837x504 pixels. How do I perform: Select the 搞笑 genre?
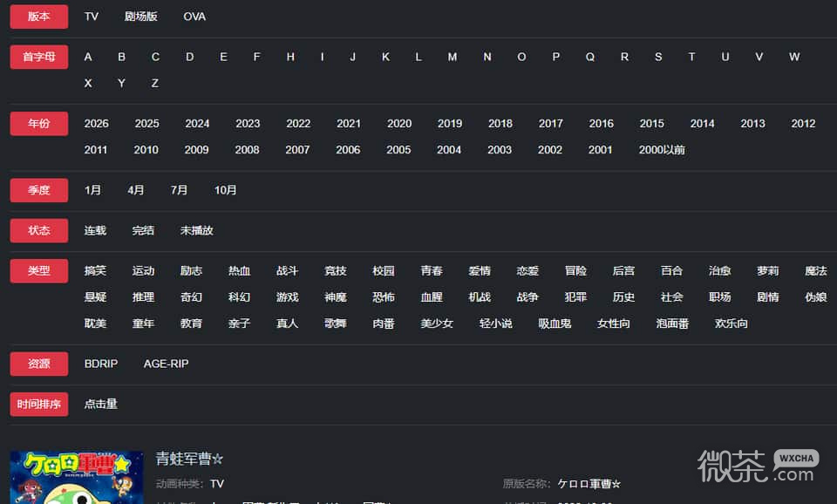[95, 270]
